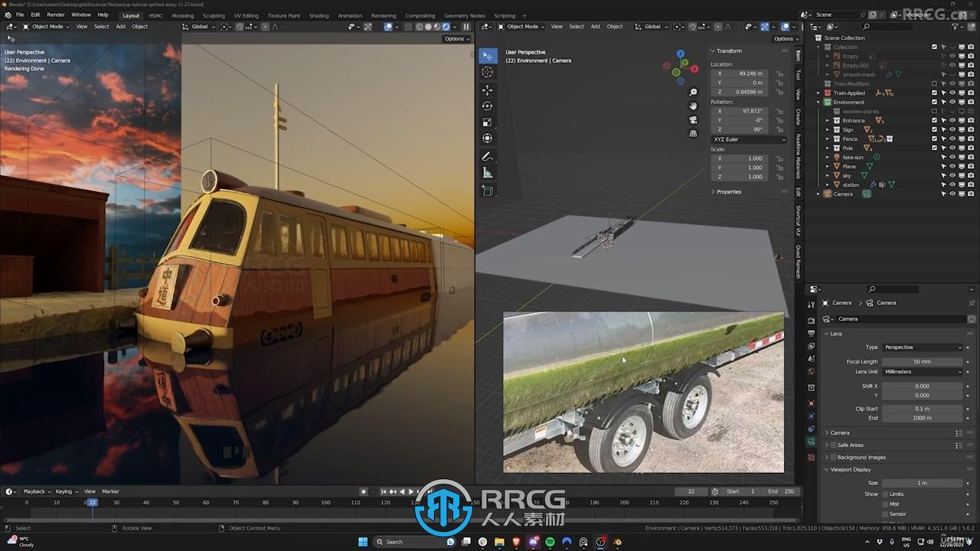
Task: Expand the Fence collection tree
Action: click(x=828, y=139)
